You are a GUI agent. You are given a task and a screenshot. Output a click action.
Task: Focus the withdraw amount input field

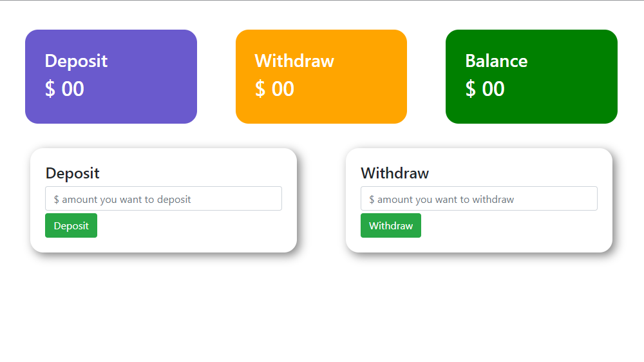(x=478, y=199)
